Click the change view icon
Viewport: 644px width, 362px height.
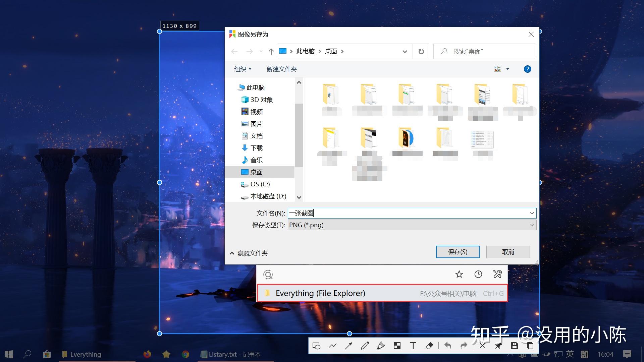(x=497, y=69)
